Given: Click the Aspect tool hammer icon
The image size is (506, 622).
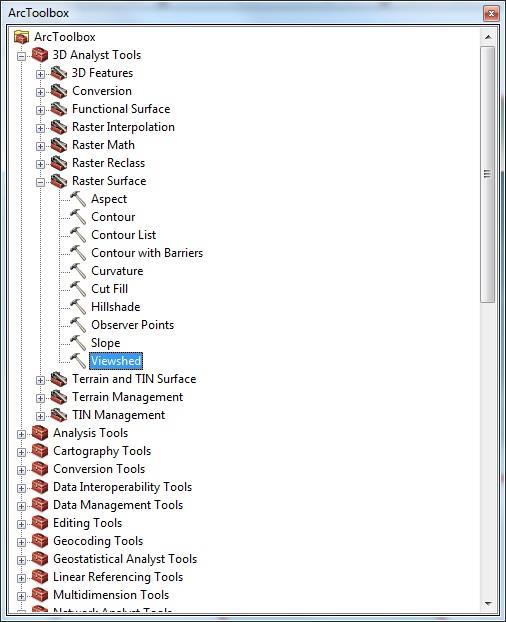Looking at the screenshot, I should 78,199.
